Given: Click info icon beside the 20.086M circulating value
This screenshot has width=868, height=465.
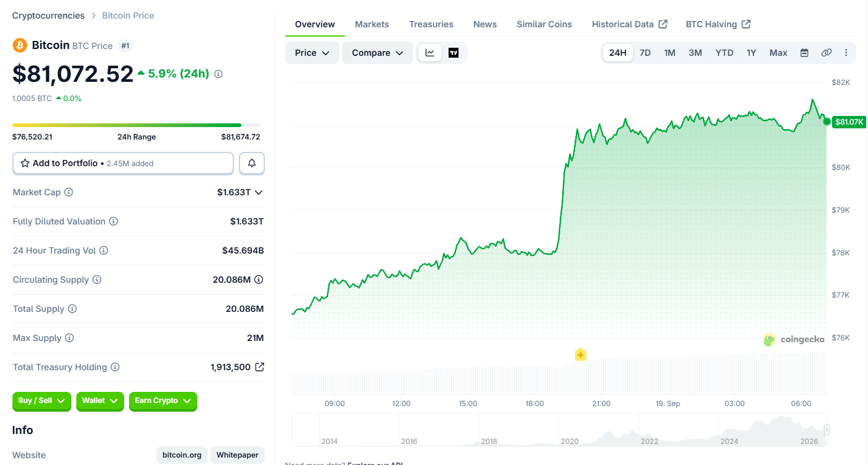Looking at the screenshot, I should click(x=259, y=280).
